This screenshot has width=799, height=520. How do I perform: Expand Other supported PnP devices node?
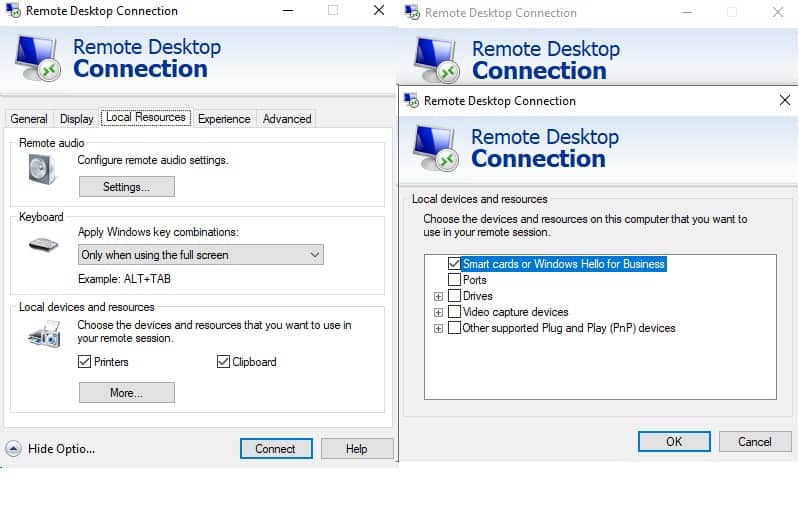click(438, 328)
